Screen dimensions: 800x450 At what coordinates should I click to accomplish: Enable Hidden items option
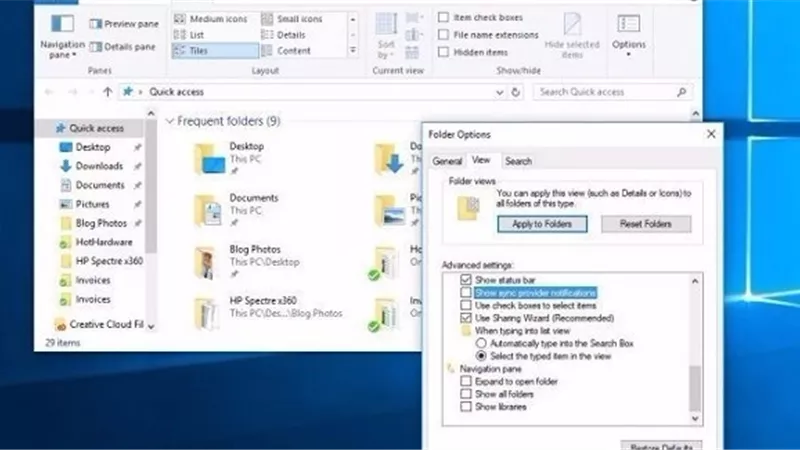click(x=443, y=52)
